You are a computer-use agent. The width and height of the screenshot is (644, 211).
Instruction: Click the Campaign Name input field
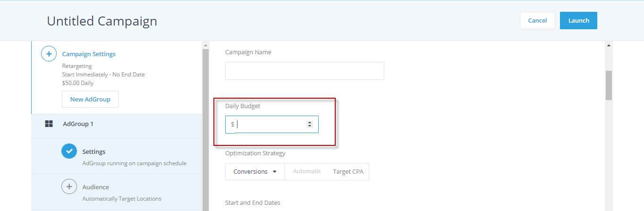click(305, 70)
